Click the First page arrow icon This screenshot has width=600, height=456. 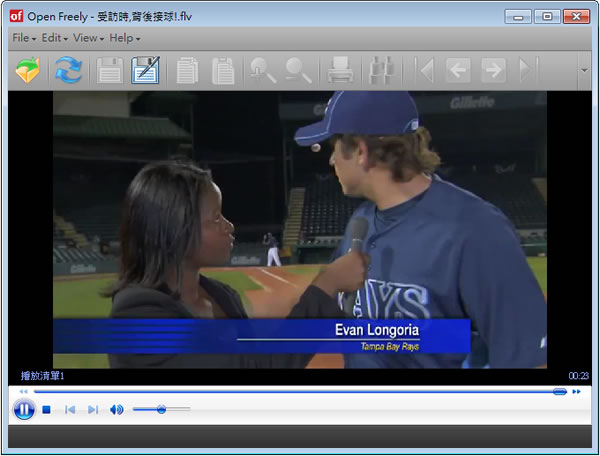pyautogui.click(x=426, y=70)
